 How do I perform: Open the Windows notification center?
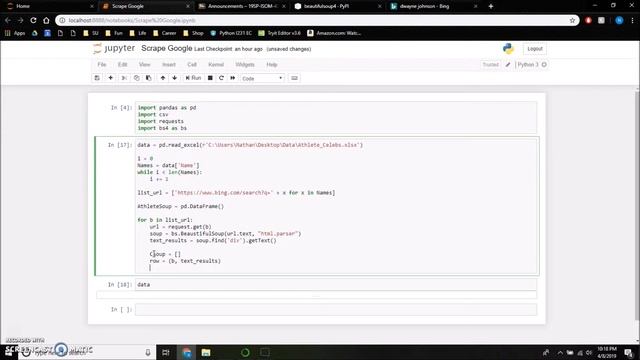(x=629, y=352)
